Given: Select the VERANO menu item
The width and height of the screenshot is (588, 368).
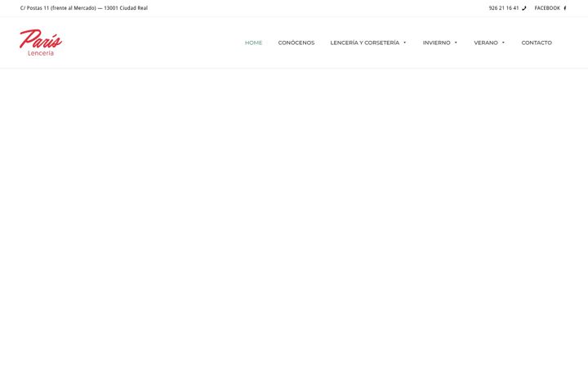Looking at the screenshot, I should pos(486,43).
